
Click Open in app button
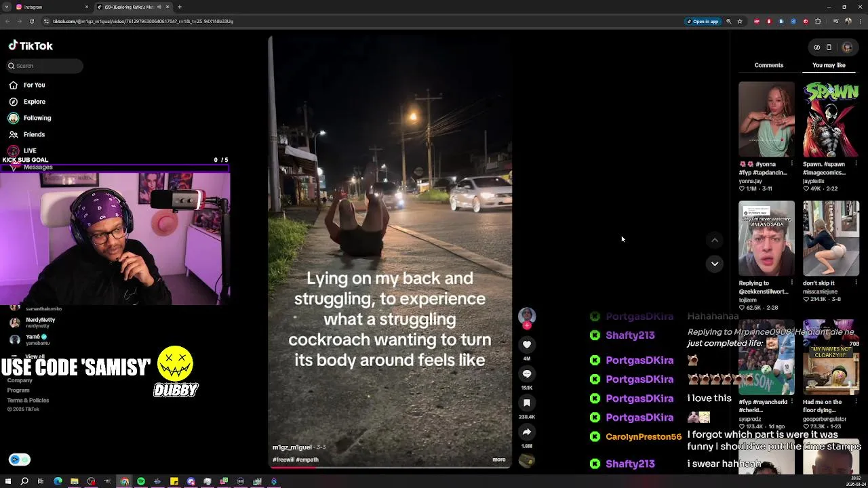[x=703, y=21]
